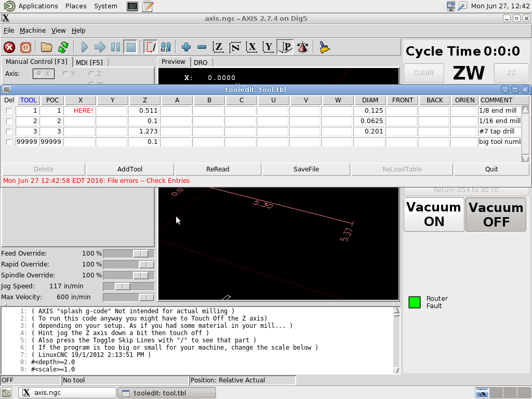Turn the Vacuum ON
532x399 pixels.
(x=434, y=215)
